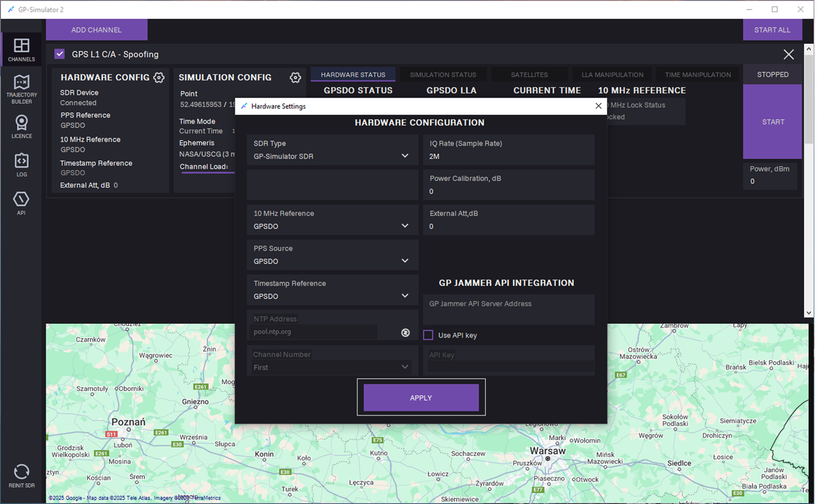Click the NTP Address reset icon

tap(405, 333)
